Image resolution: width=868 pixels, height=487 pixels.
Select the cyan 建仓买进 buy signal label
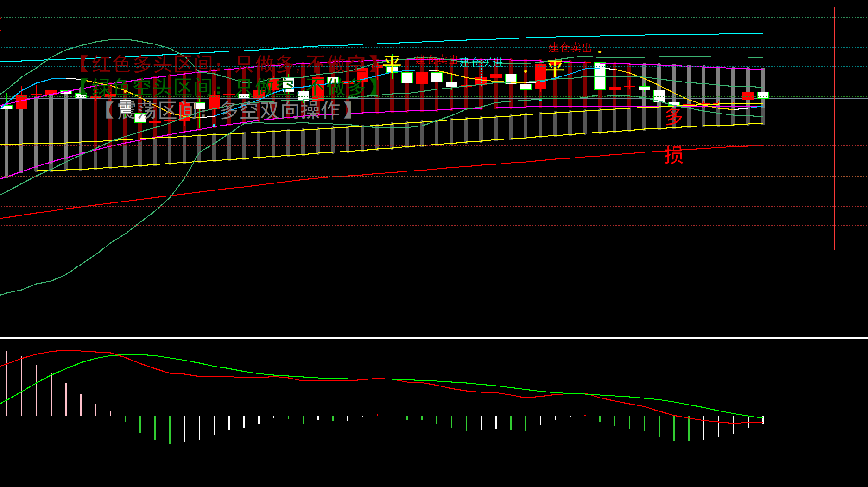[481, 63]
